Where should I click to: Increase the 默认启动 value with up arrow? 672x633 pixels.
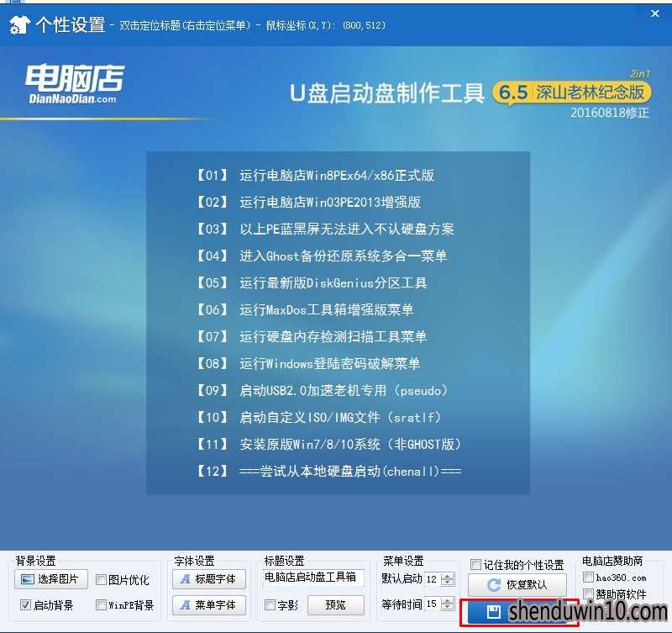coord(448,576)
